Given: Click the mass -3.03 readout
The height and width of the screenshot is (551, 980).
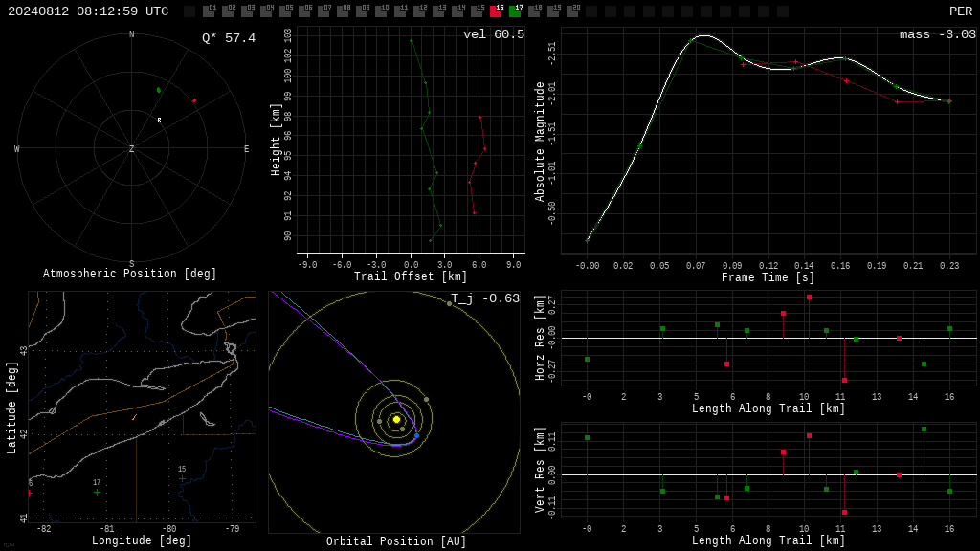Looking at the screenshot, I should click(x=938, y=34).
